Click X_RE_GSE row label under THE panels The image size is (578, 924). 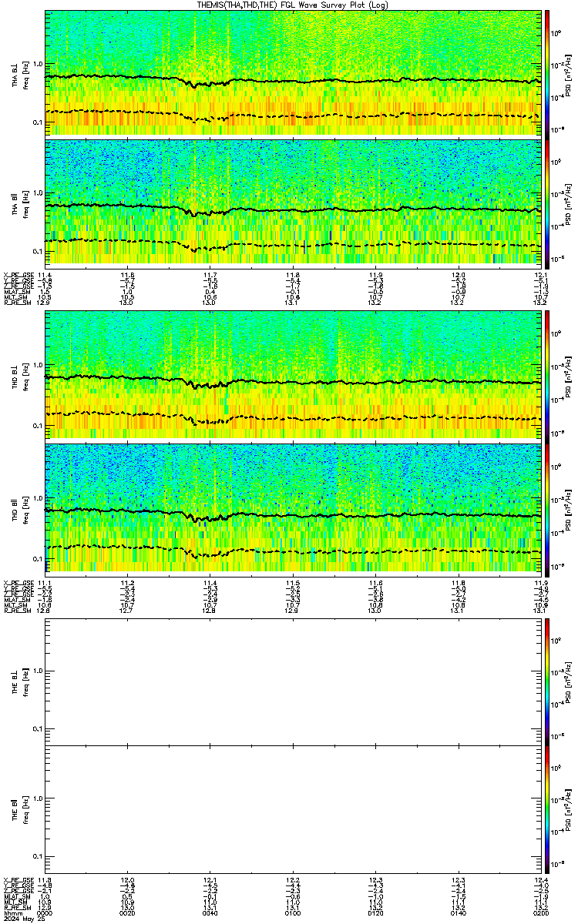pos(18,880)
